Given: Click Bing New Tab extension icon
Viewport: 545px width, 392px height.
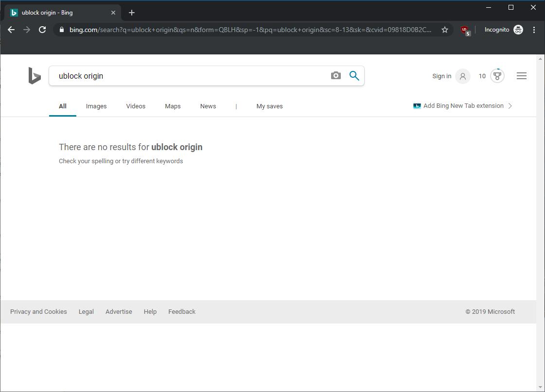Looking at the screenshot, I should point(417,106).
